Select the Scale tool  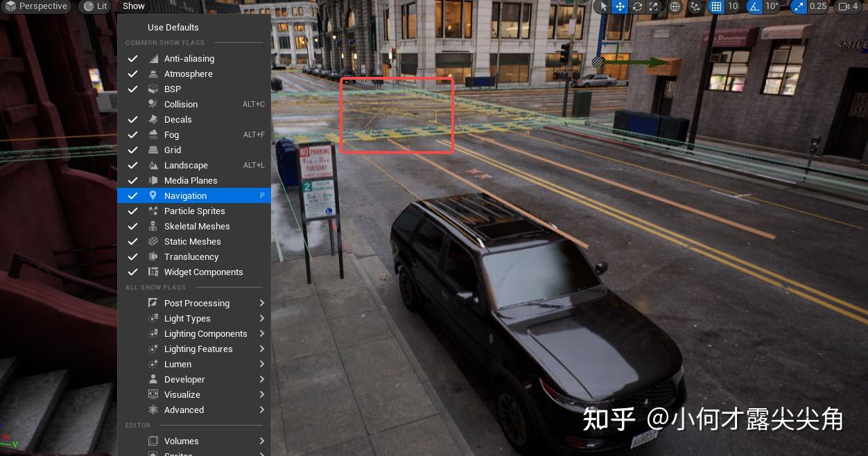(x=654, y=6)
